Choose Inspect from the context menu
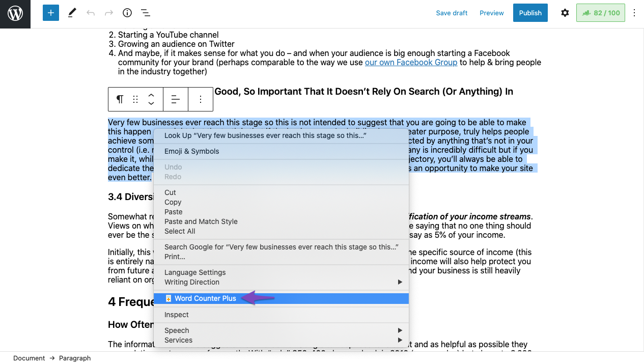Viewport: 644px width, 364px height. point(281,315)
